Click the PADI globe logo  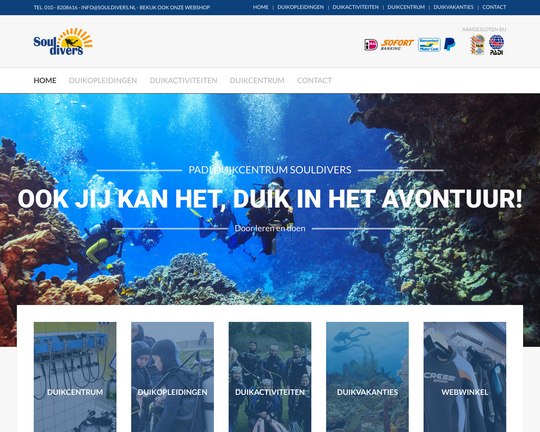(x=496, y=45)
